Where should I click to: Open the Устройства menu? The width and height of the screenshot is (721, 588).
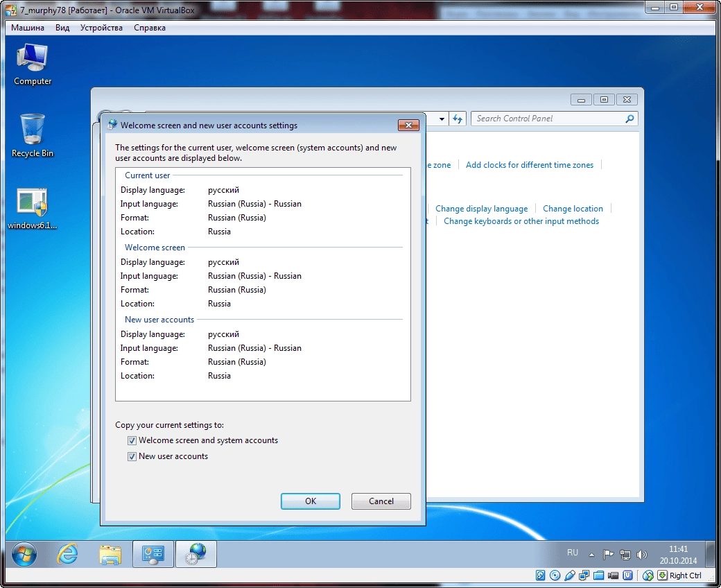[x=101, y=28]
